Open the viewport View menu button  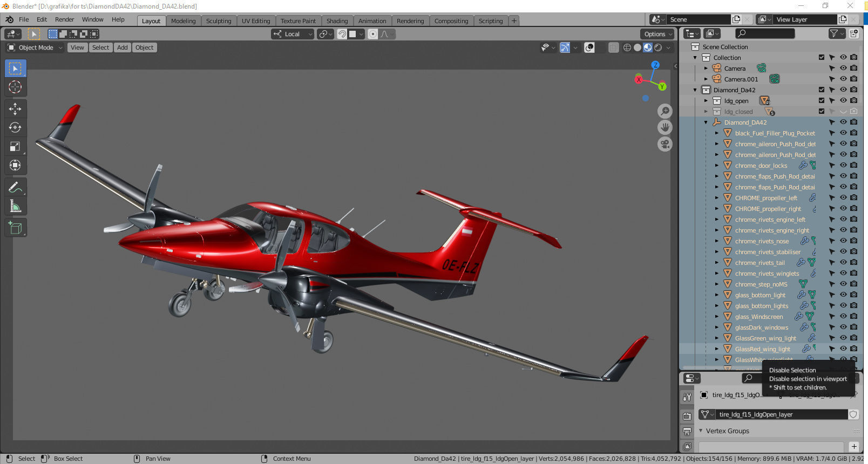point(77,47)
